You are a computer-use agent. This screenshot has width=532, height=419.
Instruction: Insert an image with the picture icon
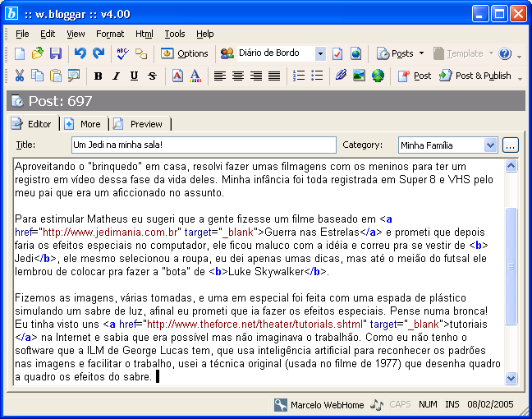(359, 76)
